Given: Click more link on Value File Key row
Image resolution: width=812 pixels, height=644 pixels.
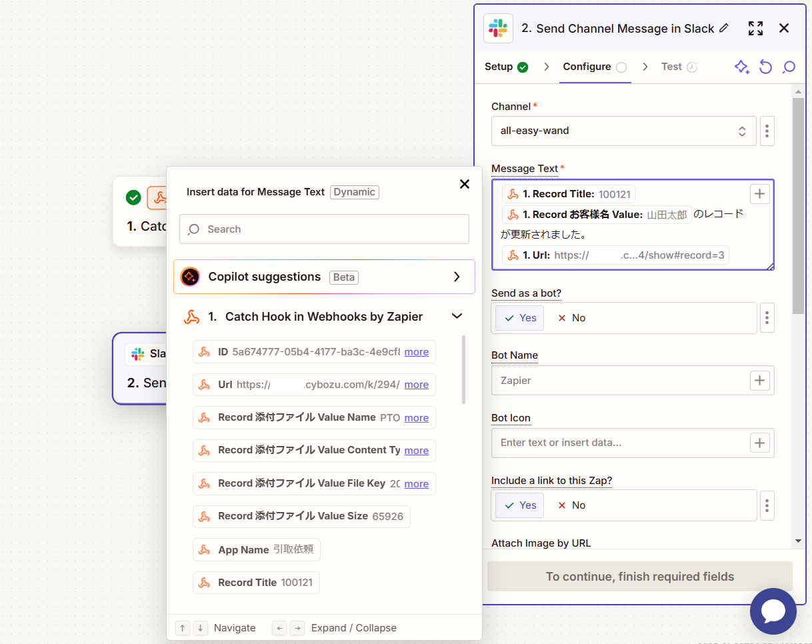Looking at the screenshot, I should click(417, 484).
